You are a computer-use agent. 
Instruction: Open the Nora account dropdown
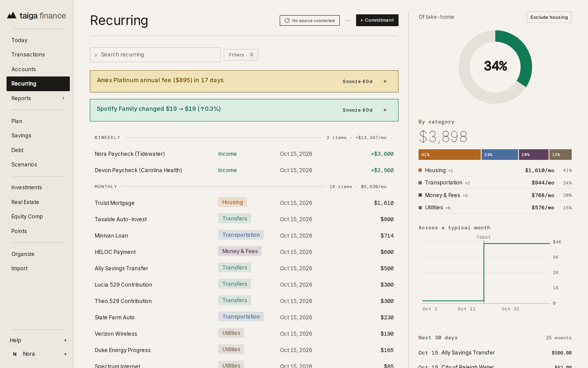click(65, 354)
